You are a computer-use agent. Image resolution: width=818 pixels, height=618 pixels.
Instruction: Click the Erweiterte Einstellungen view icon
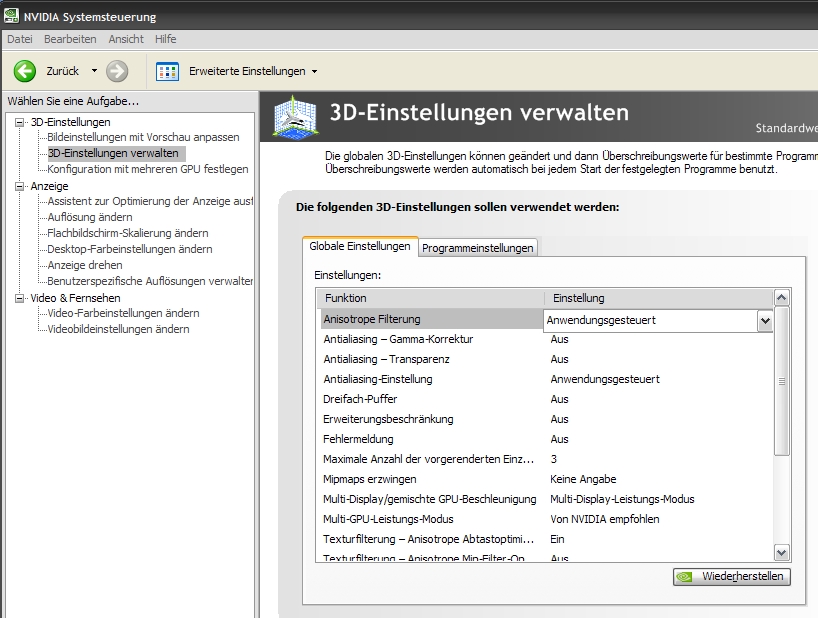coord(167,71)
